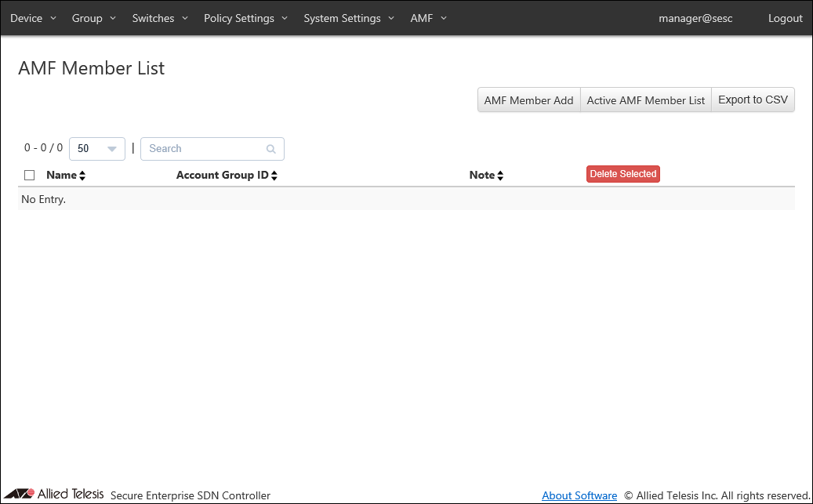Click the AMF Member Add button

click(528, 100)
